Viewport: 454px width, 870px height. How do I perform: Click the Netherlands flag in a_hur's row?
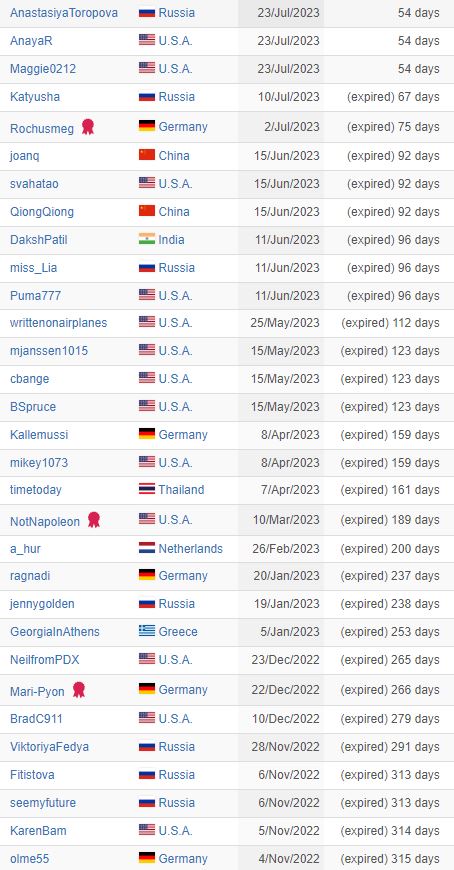click(147, 548)
